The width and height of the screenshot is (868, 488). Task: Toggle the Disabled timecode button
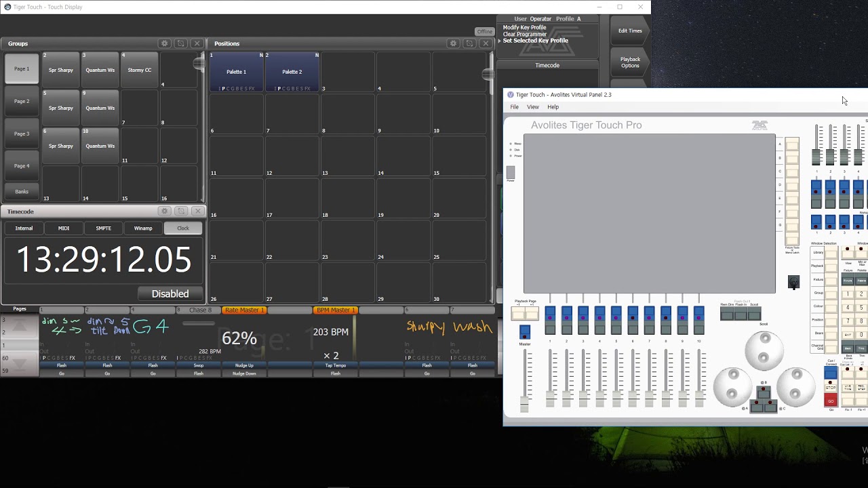point(170,293)
